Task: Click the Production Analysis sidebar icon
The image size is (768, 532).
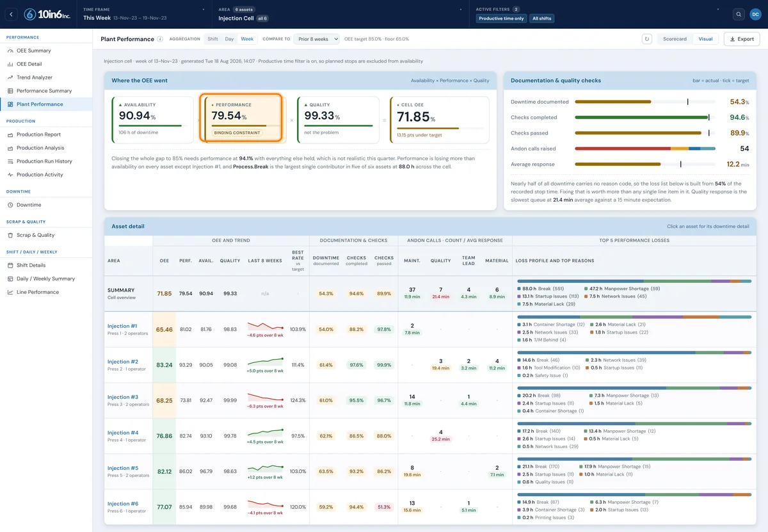Action: (x=10, y=148)
